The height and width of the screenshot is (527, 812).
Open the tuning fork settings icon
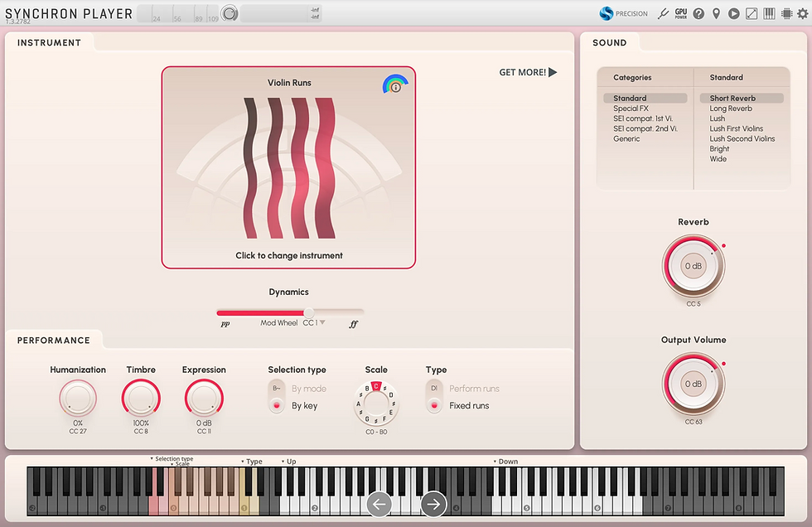coord(664,13)
